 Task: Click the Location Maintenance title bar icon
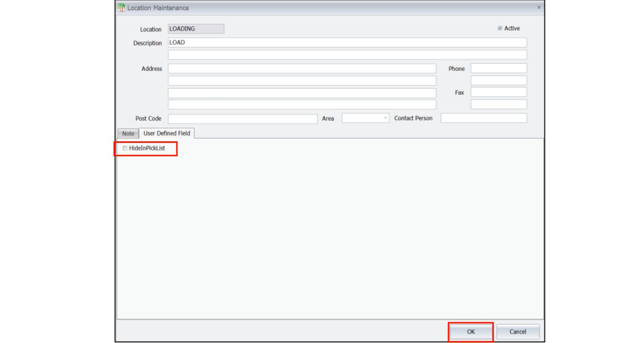click(122, 8)
